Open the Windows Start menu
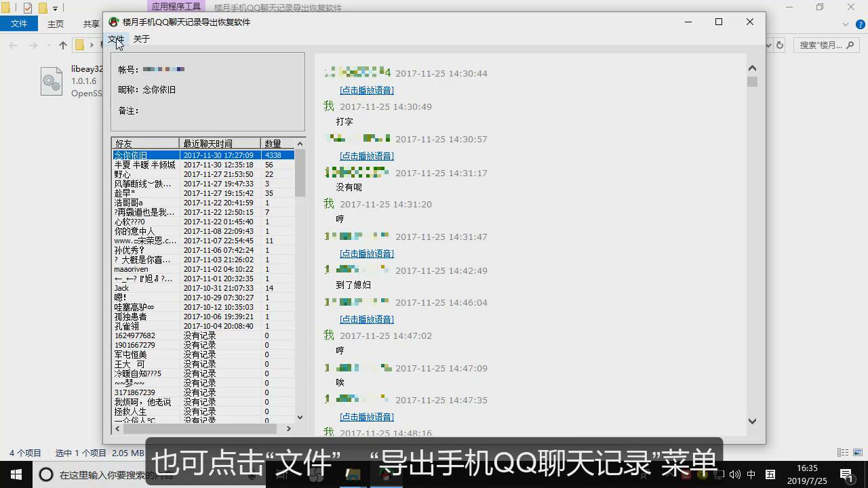The image size is (868, 488). pyautogui.click(x=16, y=474)
